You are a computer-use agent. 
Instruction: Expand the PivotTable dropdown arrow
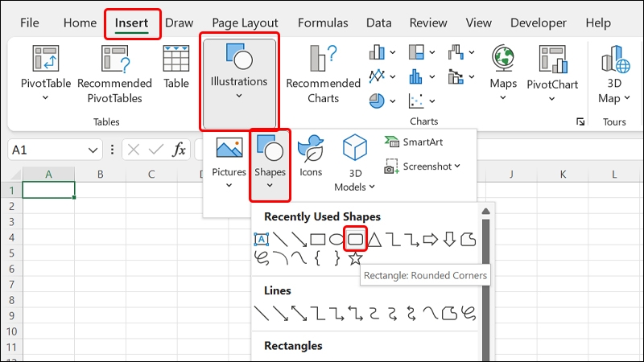tap(45, 97)
